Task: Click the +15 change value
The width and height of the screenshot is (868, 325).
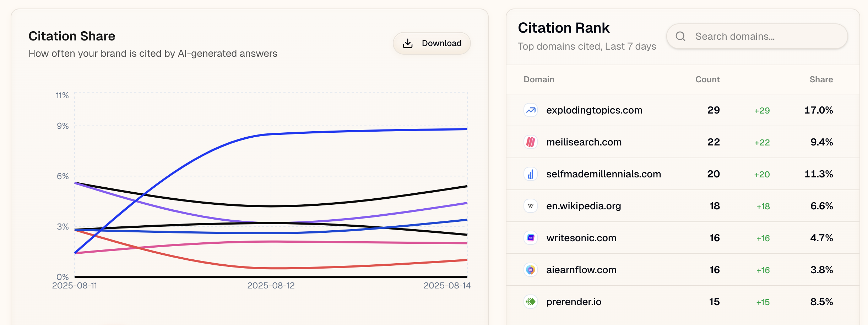Action: pos(763,302)
